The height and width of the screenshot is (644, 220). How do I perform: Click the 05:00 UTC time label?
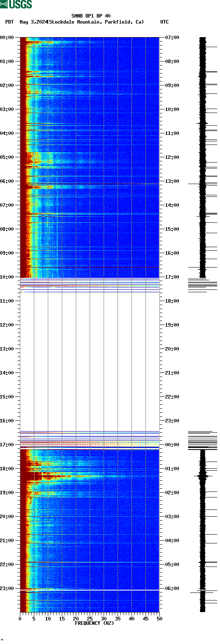(172, 565)
